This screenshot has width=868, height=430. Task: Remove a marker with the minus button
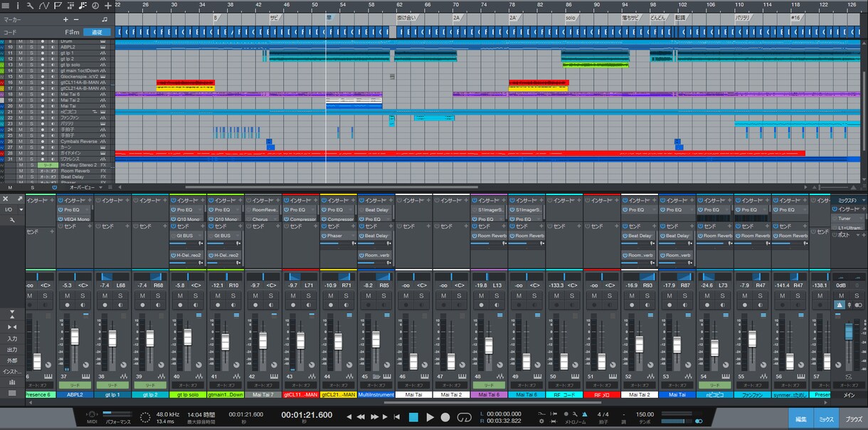click(x=76, y=19)
